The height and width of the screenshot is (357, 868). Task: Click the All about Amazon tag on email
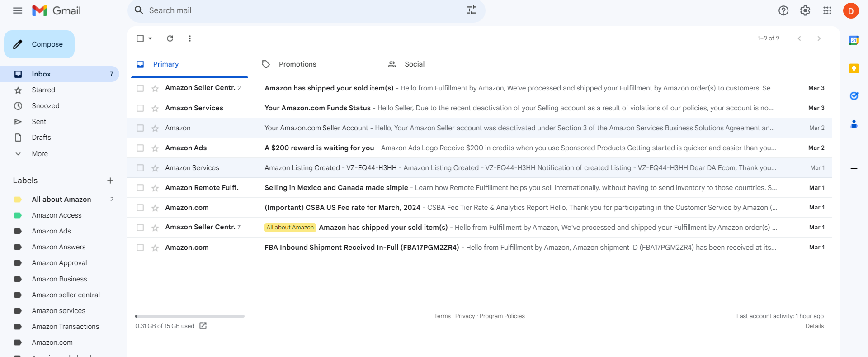290,228
